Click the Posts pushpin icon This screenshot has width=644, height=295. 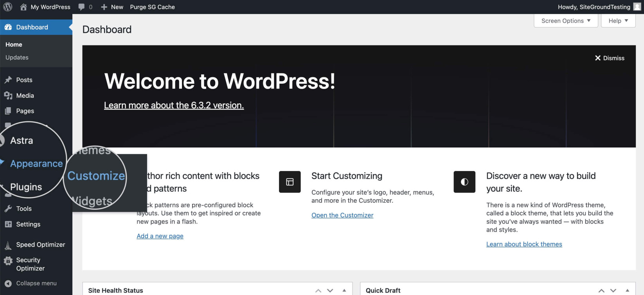click(8, 80)
